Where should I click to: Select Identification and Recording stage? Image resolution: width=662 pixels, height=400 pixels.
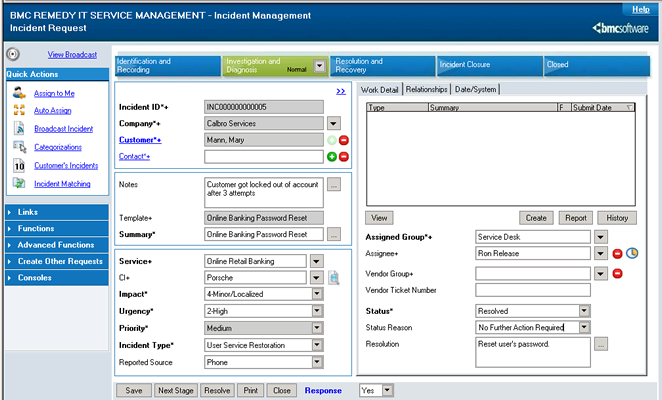tap(168, 66)
